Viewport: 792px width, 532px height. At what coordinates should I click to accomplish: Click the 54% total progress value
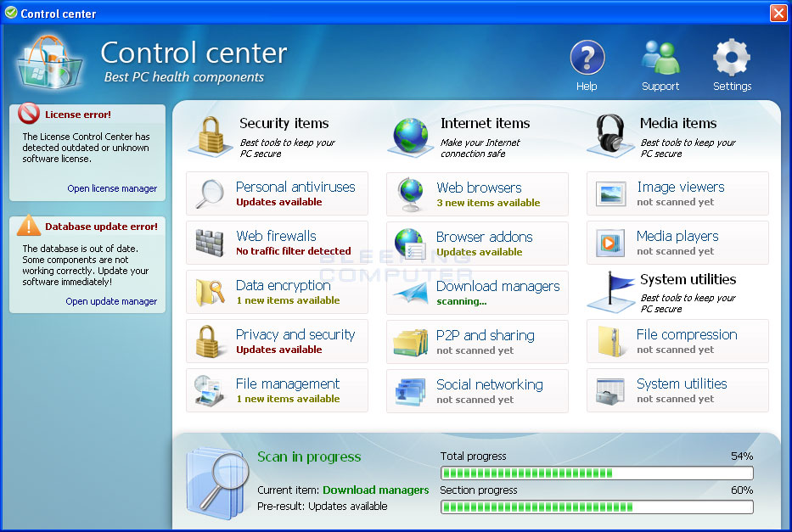[x=742, y=456]
